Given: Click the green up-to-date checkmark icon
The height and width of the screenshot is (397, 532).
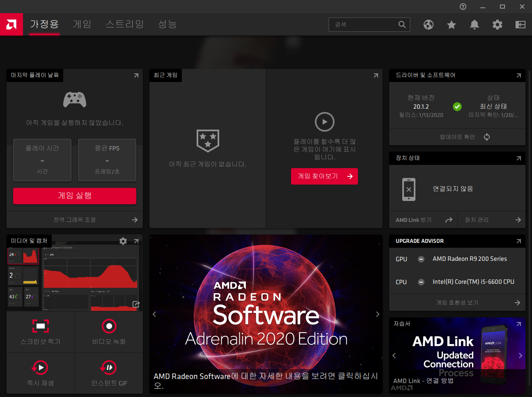Looking at the screenshot, I should (457, 107).
